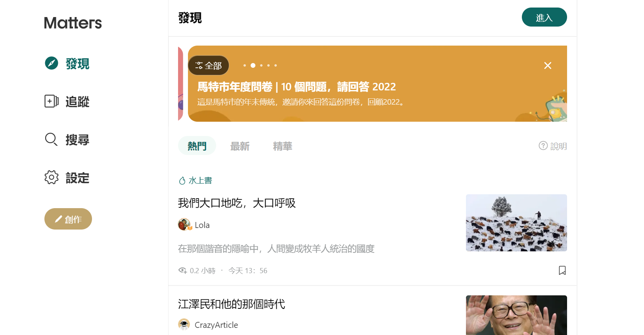Click the snowy herd article thumbnail
The height and width of the screenshot is (335, 644).
point(516,223)
